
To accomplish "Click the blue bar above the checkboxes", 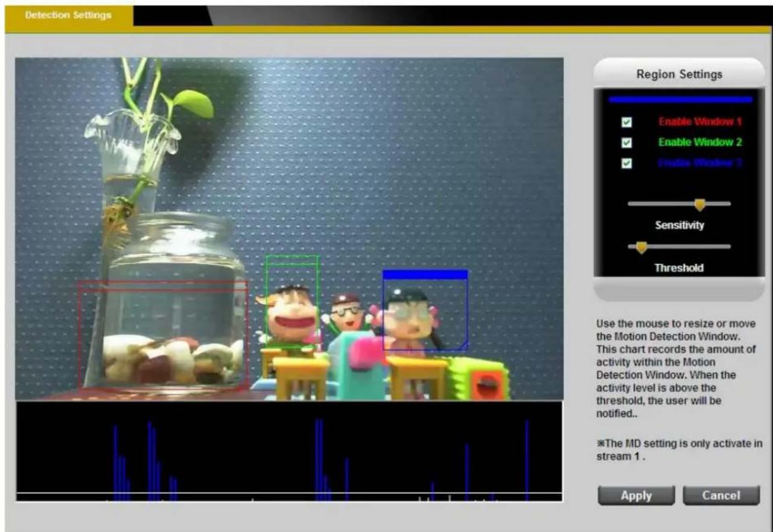I will pyautogui.click(x=680, y=100).
